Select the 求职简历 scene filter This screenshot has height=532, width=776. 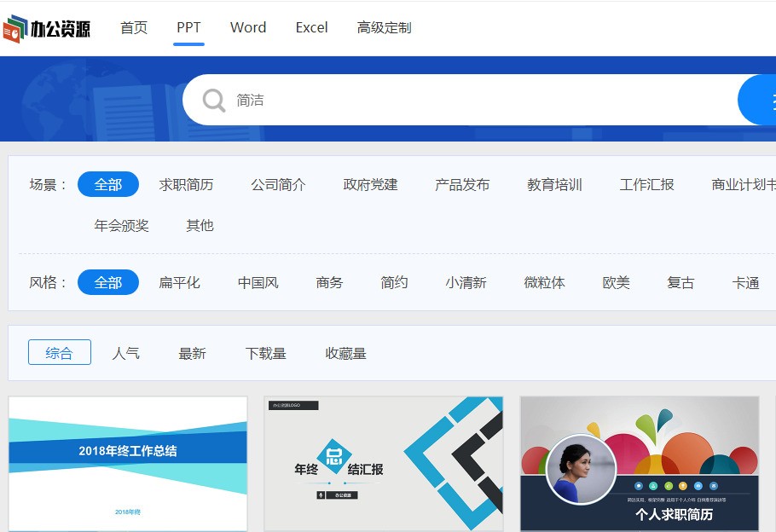[x=186, y=185]
